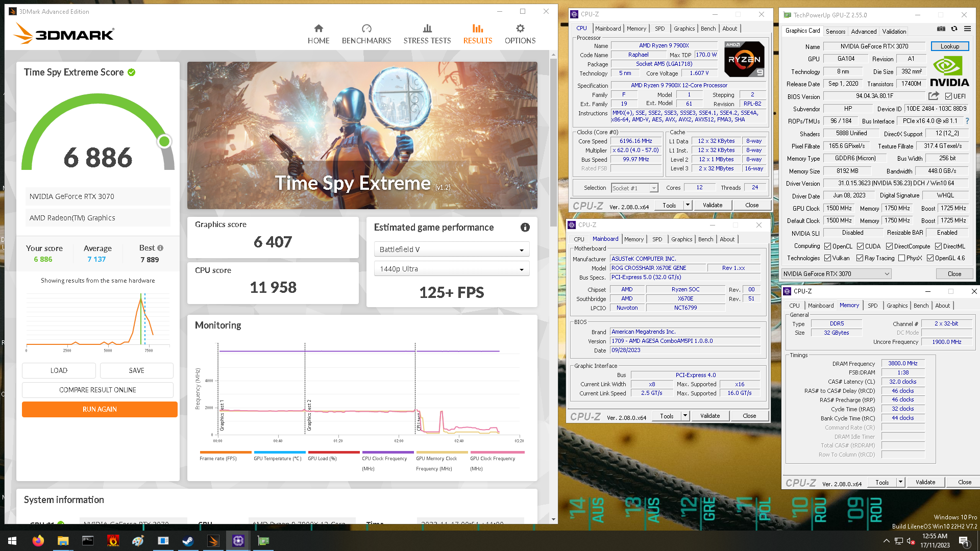Click the Frame rate (FPS) orange legend swatch

226,452
